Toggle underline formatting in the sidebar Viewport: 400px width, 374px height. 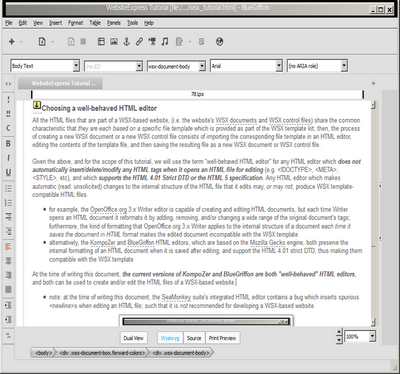click(x=8, y=172)
